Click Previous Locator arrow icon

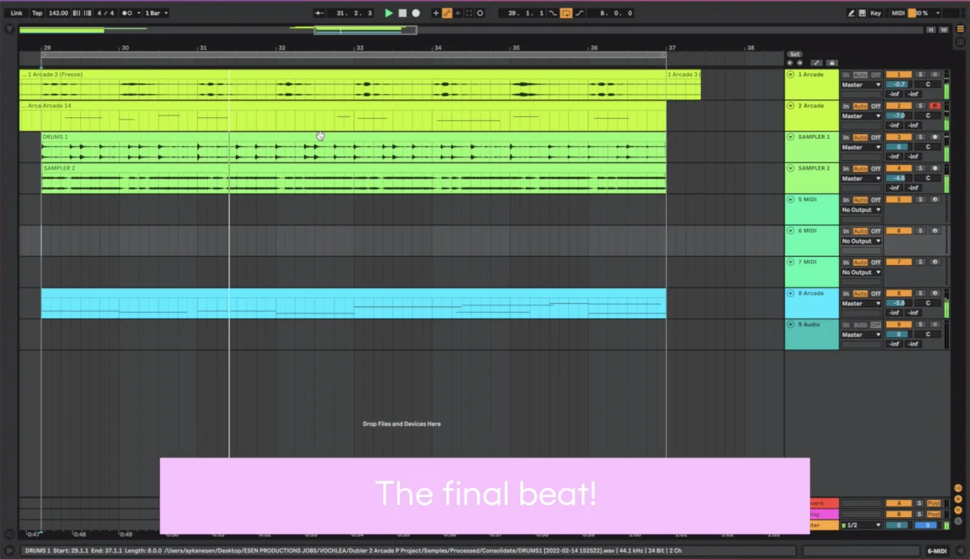click(791, 62)
